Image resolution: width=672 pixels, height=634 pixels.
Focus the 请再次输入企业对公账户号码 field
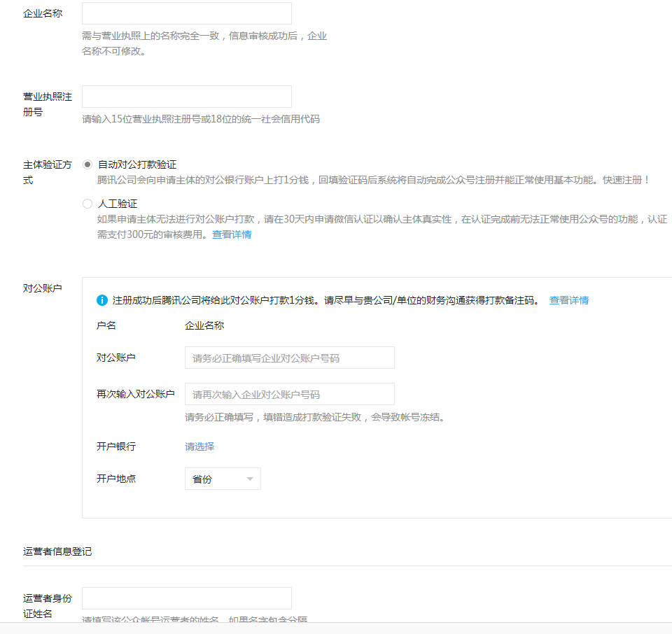[289, 394]
